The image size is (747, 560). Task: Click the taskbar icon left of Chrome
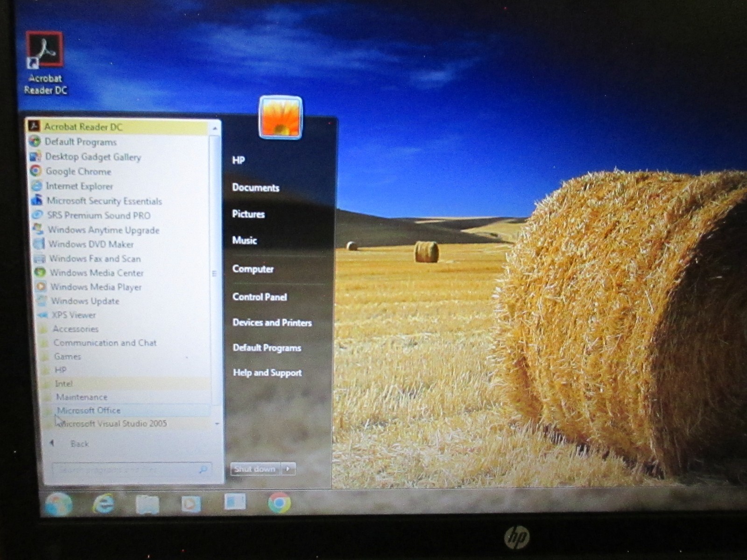[x=235, y=502]
